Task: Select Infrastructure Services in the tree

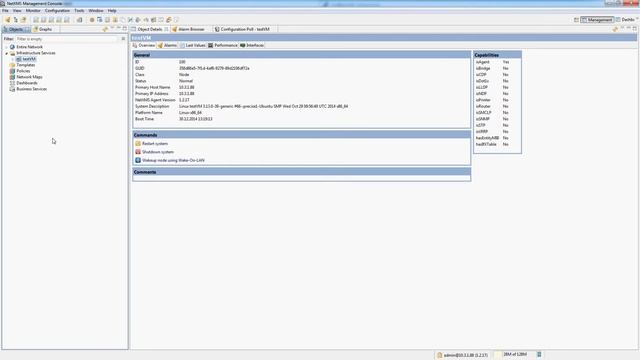Action: 36,53
